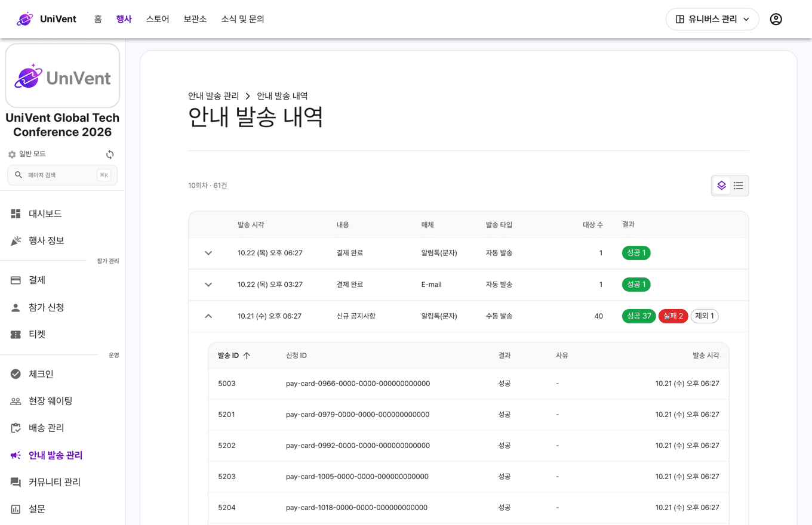Click the 배송 관리 clipboard icon

click(x=16, y=428)
